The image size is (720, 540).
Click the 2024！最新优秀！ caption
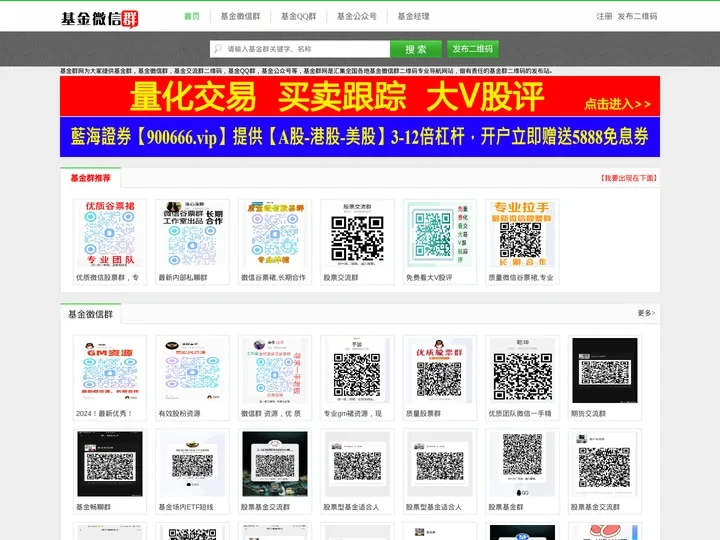tap(104, 413)
